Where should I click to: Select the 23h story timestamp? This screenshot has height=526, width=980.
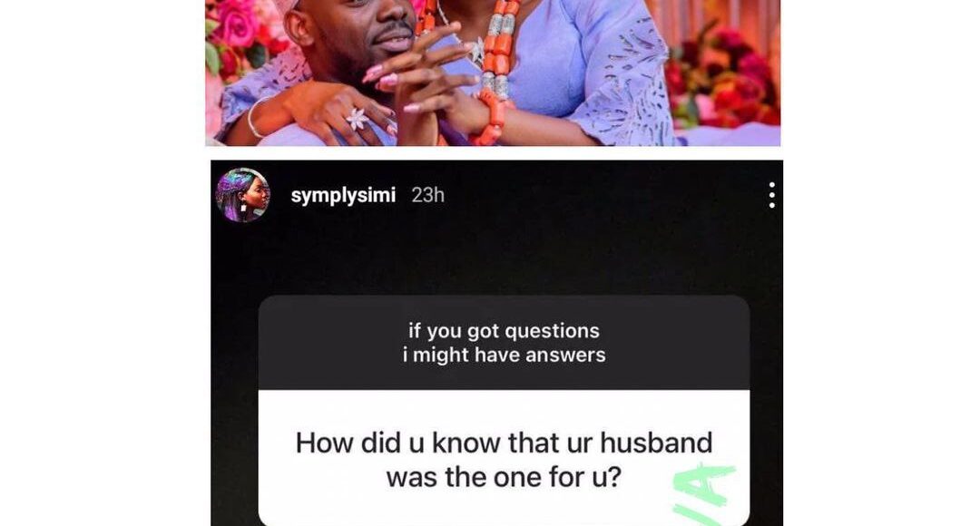tap(428, 196)
